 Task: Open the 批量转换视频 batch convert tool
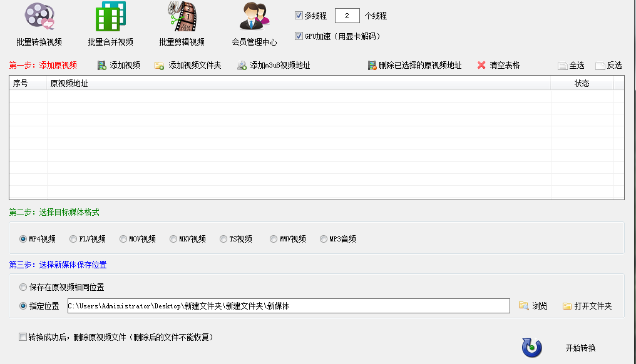(39, 25)
